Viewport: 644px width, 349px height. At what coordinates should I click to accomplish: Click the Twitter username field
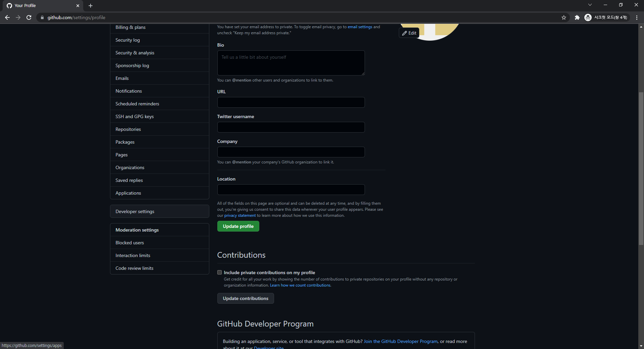(291, 127)
